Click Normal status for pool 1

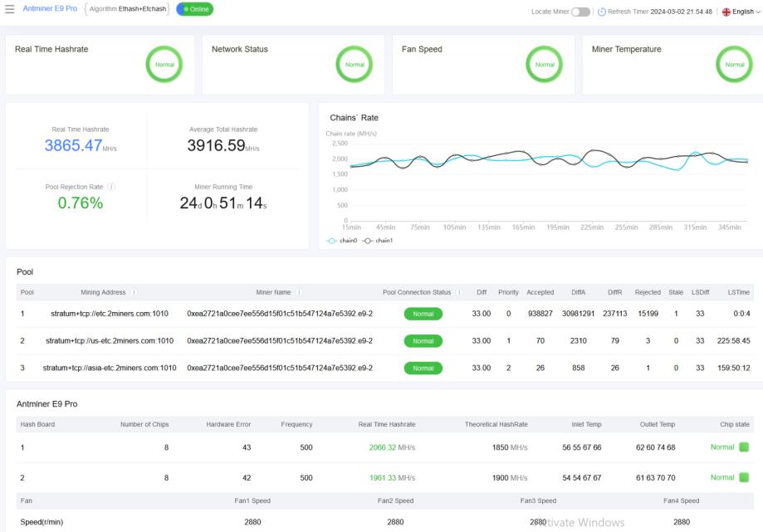(423, 314)
